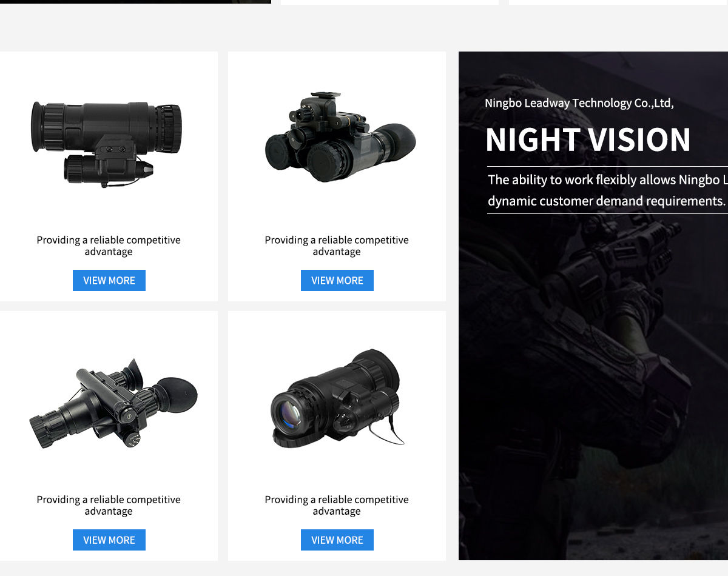
Task: Click VIEW MORE under the eyecup binocular goggles
Action: coord(109,540)
